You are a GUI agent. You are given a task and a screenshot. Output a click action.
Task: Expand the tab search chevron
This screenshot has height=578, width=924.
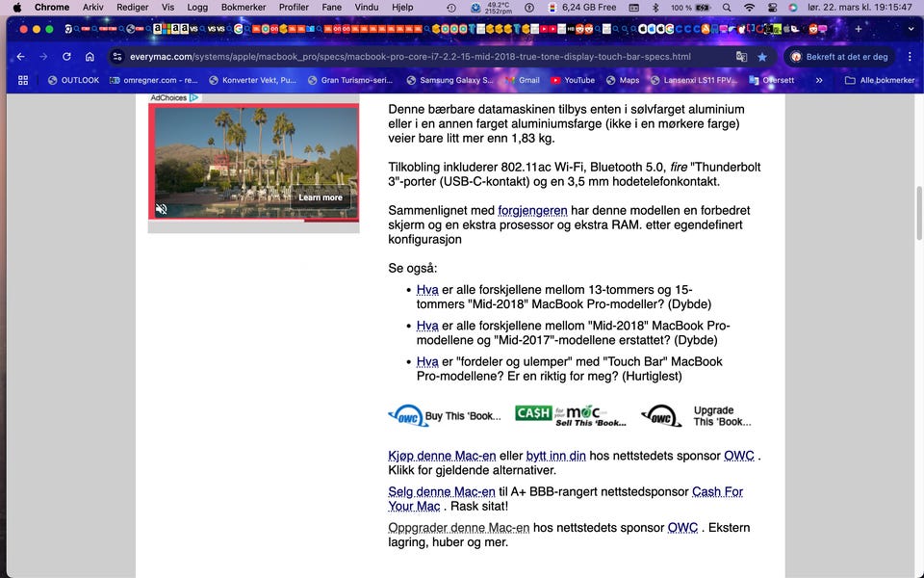911,29
